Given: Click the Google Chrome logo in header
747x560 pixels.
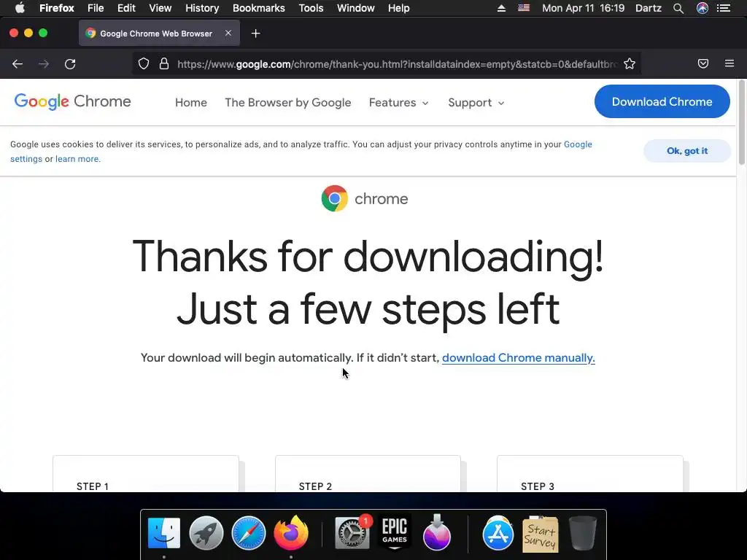Looking at the screenshot, I should (x=72, y=101).
